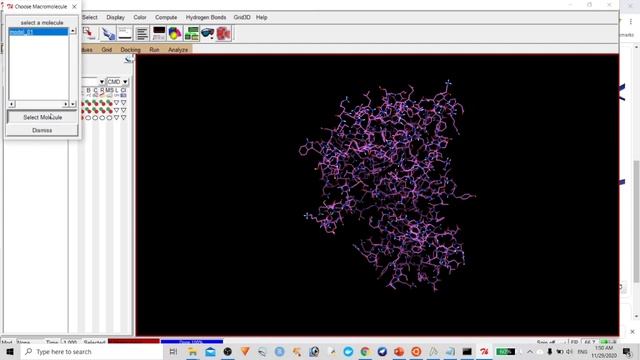Viewport: 640px width, 360px height.
Task: Close the Choose Macromolecule dialog
Action: pos(74,7)
